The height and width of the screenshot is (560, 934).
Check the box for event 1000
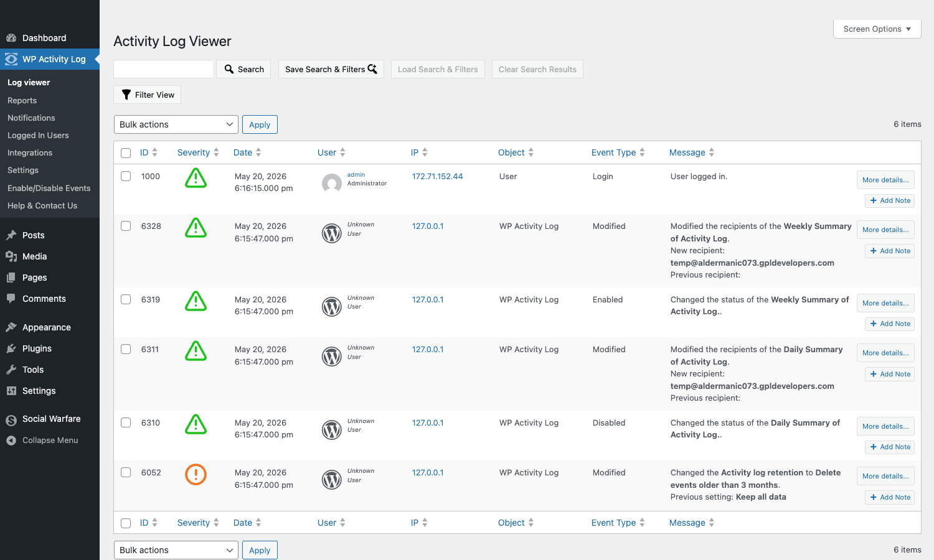pos(126,176)
